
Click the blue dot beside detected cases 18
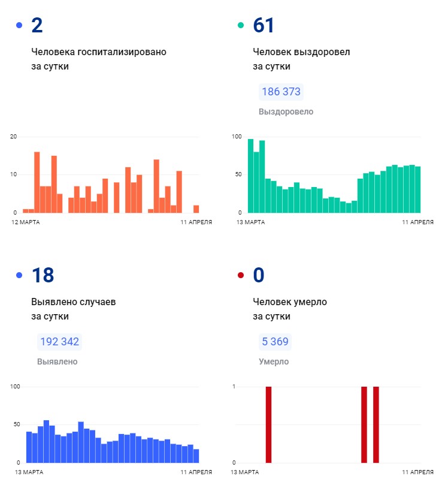tap(19, 275)
